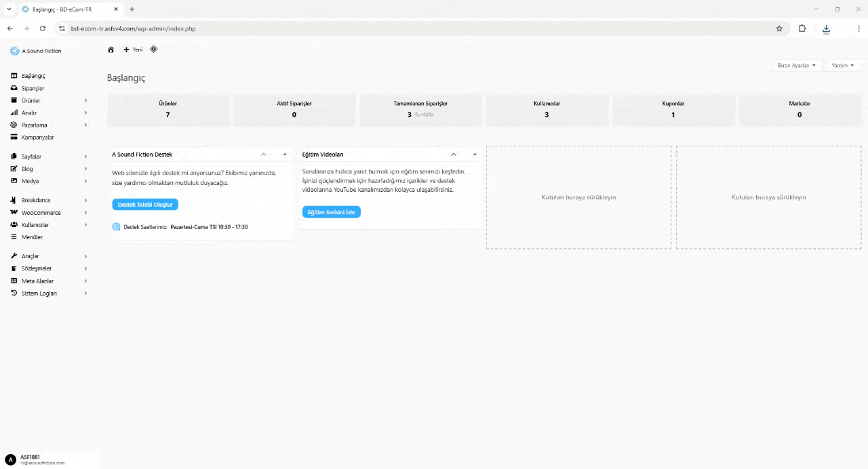Toggle the bookmark star in the address bar
The image size is (868, 469).
[779, 28]
